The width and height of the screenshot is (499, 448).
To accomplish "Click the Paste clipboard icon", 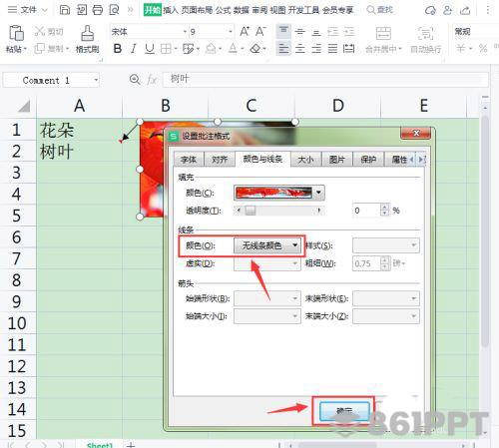I will [16, 33].
